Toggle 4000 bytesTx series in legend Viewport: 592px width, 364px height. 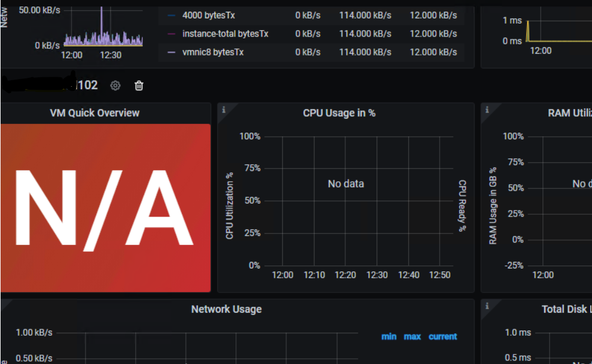pos(208,15)
